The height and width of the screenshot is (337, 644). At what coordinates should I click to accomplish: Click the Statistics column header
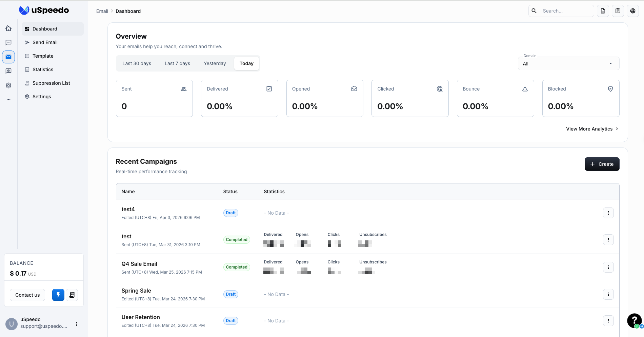point(274,192)
